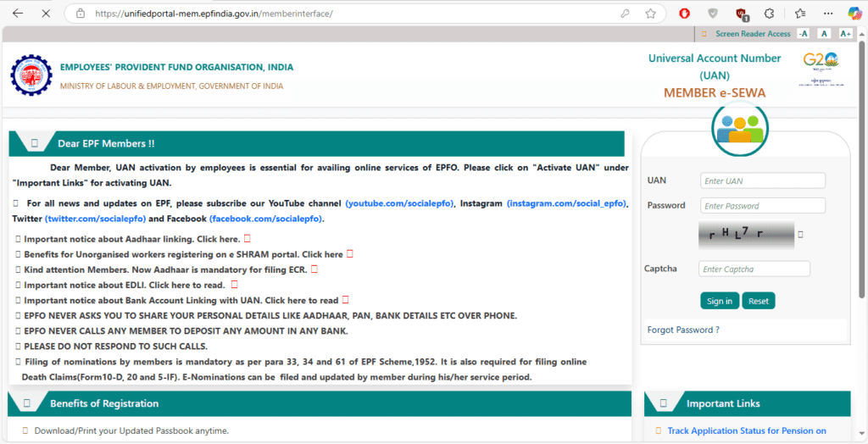This screenshot has width=868, height=444.
Task: Click Benefits for Unorganised workers notice text
Action: [x=183, y=255]
